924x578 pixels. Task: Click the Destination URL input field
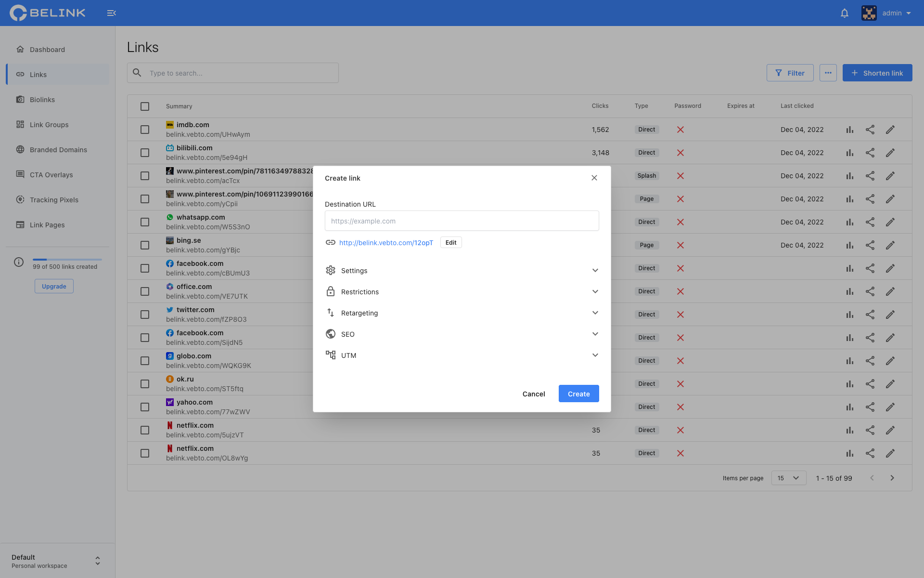tap(462, 221)
